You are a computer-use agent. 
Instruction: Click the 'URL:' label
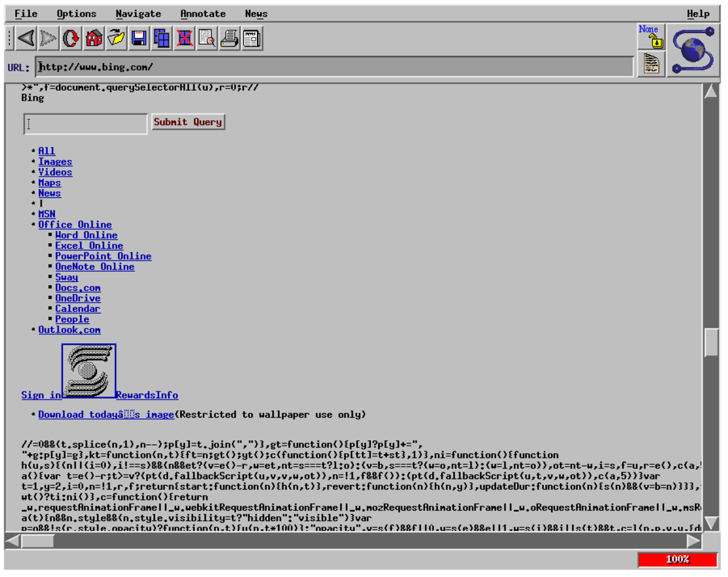coord(19,68)
